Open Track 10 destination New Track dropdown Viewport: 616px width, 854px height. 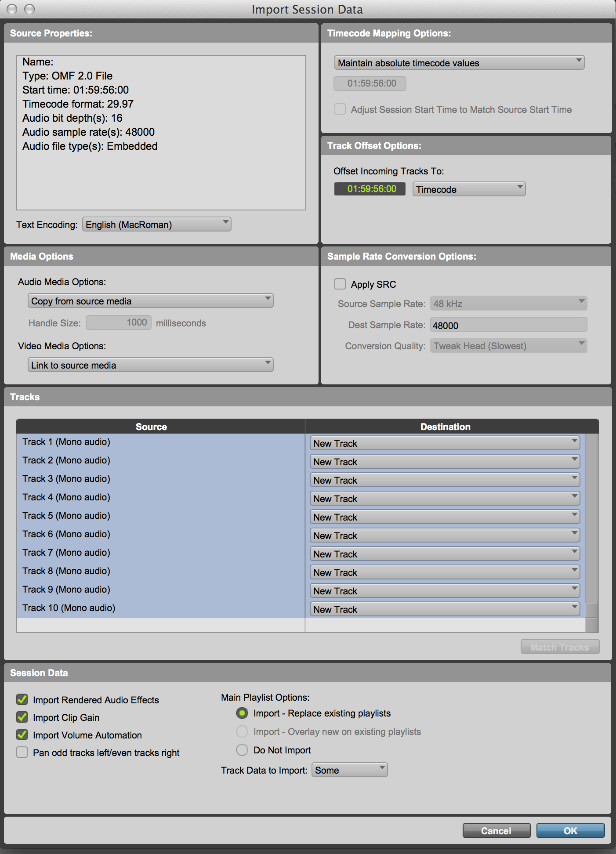point(445,609)
